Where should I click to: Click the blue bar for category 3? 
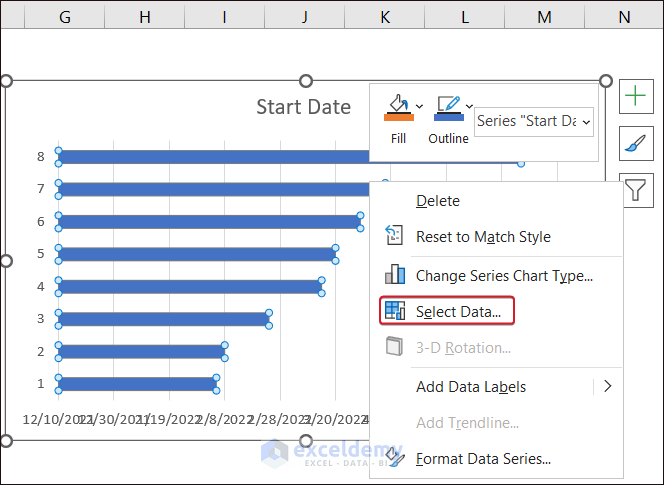(163, 319)
